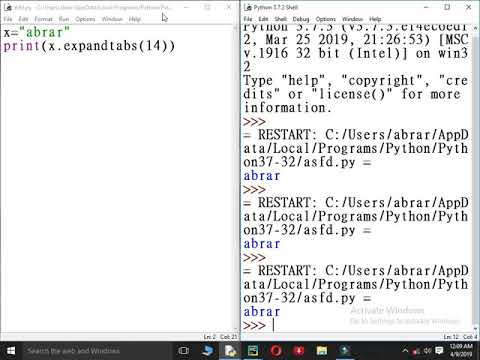The height and width of the screenshot is (360, 480).
Task: Open Debug menu in Python Shell
Action: (301, 19)
